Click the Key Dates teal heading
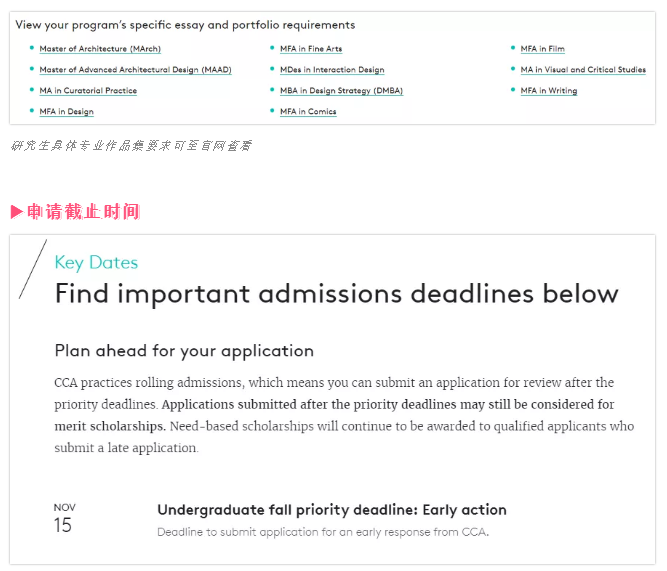Viewport: 667px width, 571px height. [96, 263]
